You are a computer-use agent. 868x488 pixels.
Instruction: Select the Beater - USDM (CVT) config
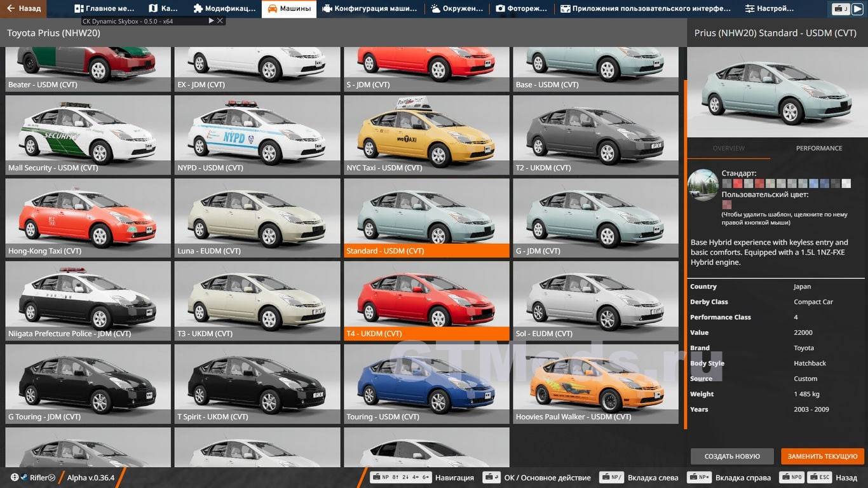(88, 69)
